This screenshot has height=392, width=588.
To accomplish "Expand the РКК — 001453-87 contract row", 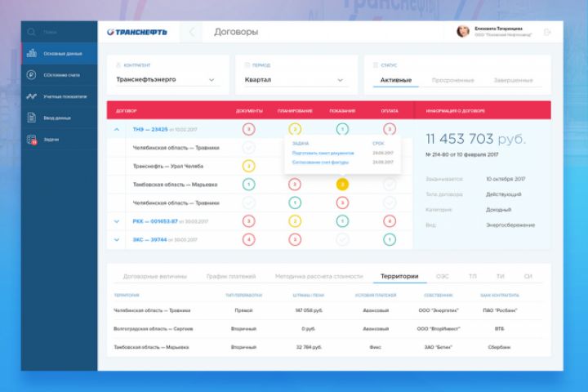I will [117, 221].
